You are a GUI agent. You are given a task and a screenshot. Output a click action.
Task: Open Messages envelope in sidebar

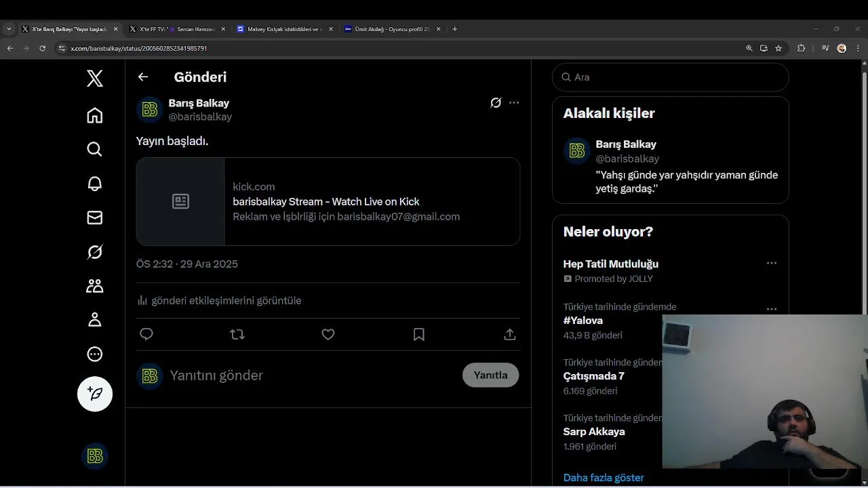click(x=95, y=218)
